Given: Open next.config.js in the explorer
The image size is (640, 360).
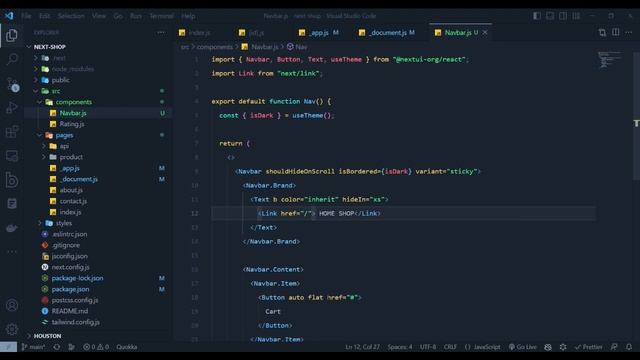Looking at the screenshot, I should 70,267.
